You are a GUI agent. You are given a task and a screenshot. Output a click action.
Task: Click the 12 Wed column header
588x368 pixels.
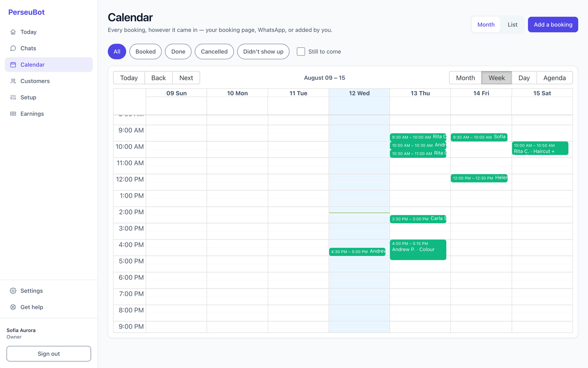click(x=359, y=93)
